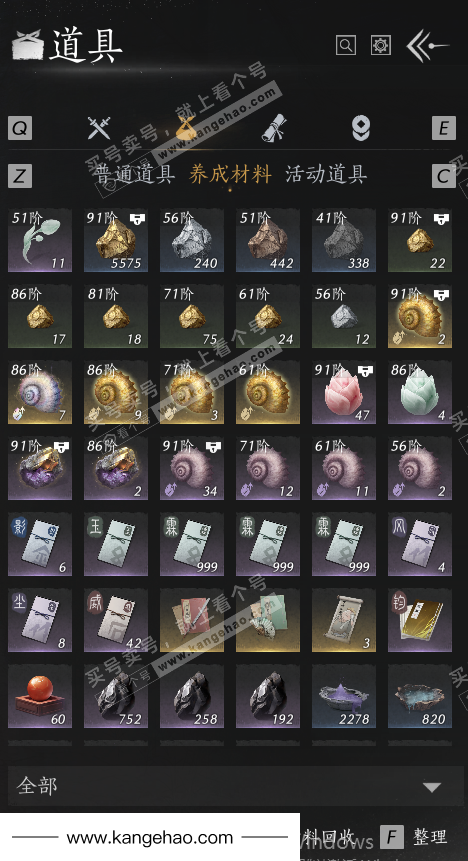Select the crossed swords category icon
The height and width of the screenshot is (861, 468).
point(99,128)
